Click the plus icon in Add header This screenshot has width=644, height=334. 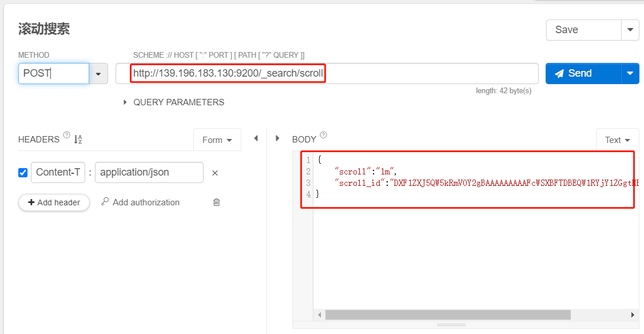tap(31, 202)
